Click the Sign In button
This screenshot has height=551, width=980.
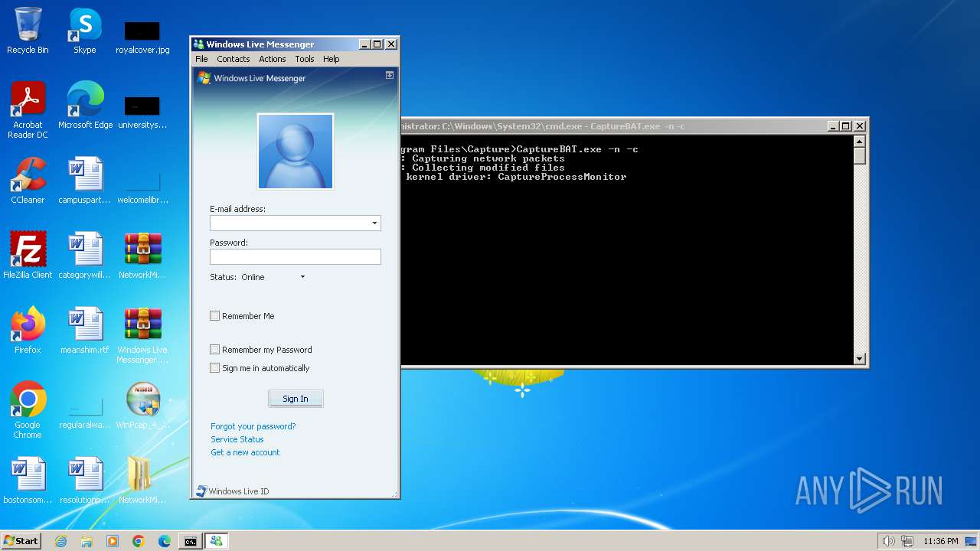296,399
